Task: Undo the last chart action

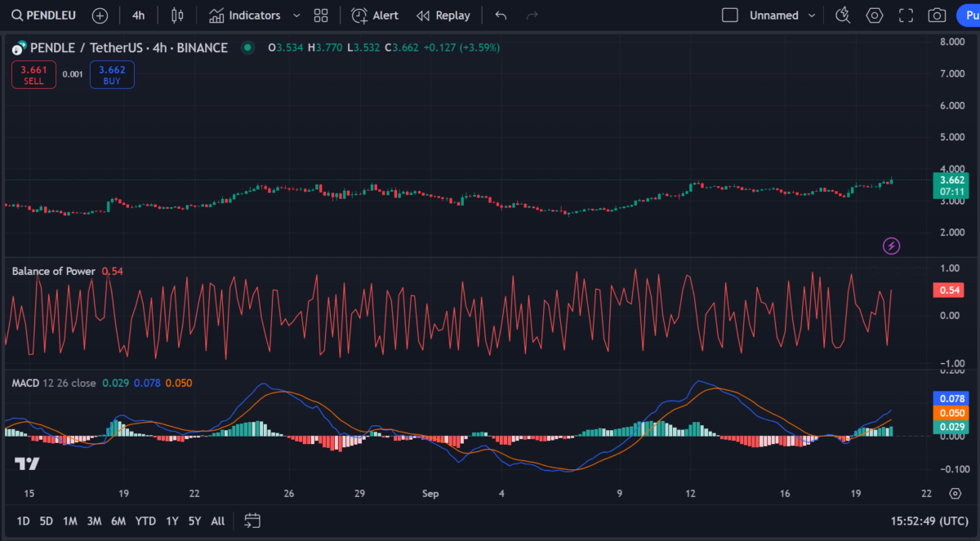Action: coord(501,16)
